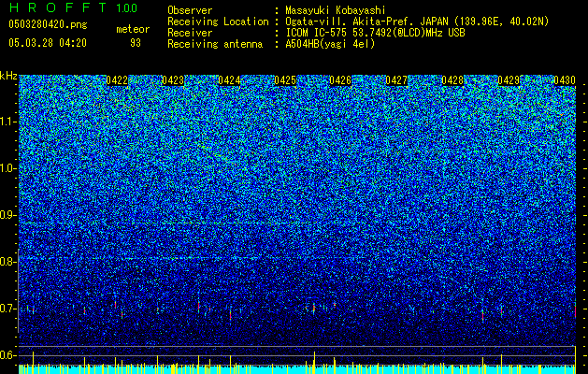Click the 0.6 kHz axis tick label

pos(8,355)
